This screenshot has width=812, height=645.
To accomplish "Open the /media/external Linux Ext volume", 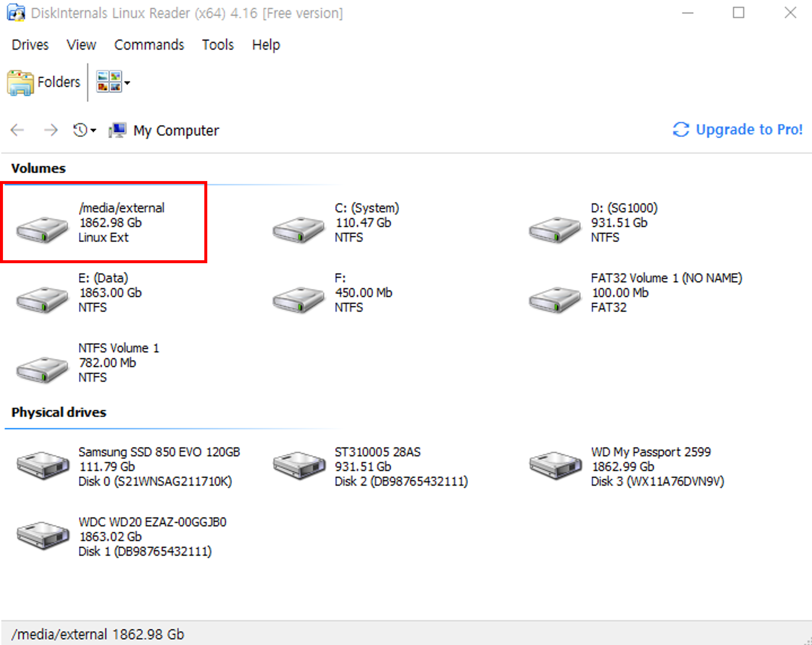I will click(x=42, y=229).
